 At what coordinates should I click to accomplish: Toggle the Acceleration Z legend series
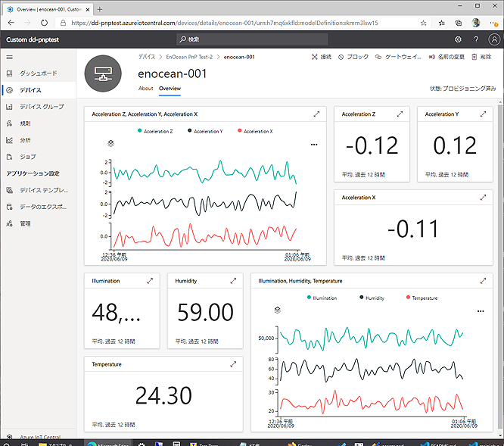[x=156, y=131]
